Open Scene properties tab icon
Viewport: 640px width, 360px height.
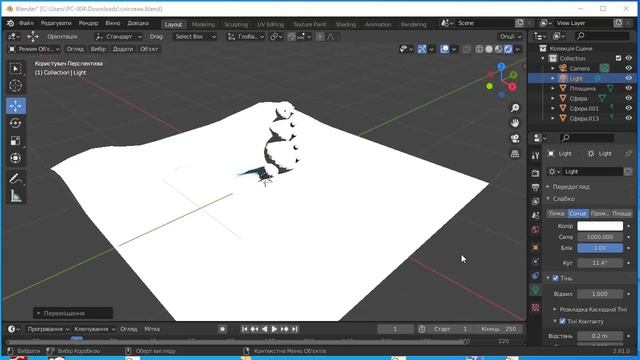click(x=536, y=216)
